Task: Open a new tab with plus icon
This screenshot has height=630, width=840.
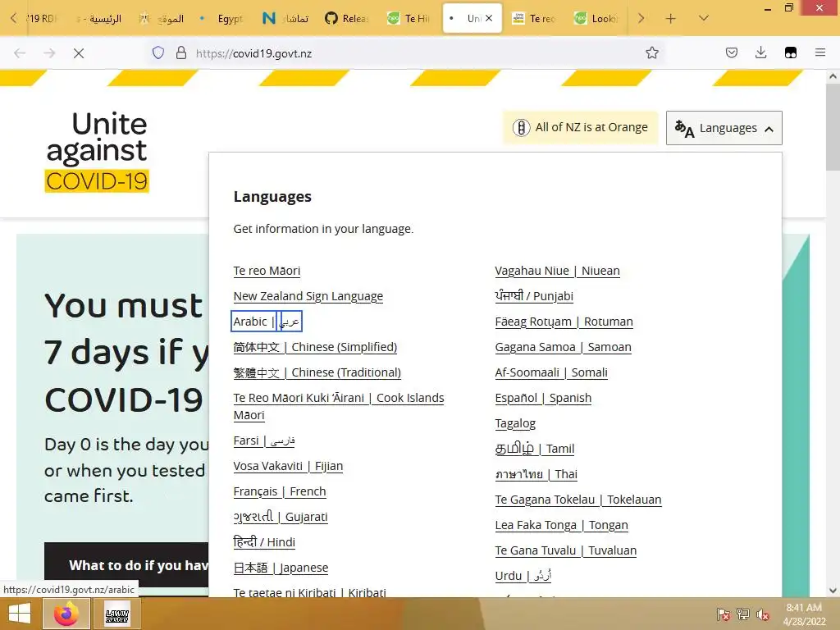Action: click(671, 19)
